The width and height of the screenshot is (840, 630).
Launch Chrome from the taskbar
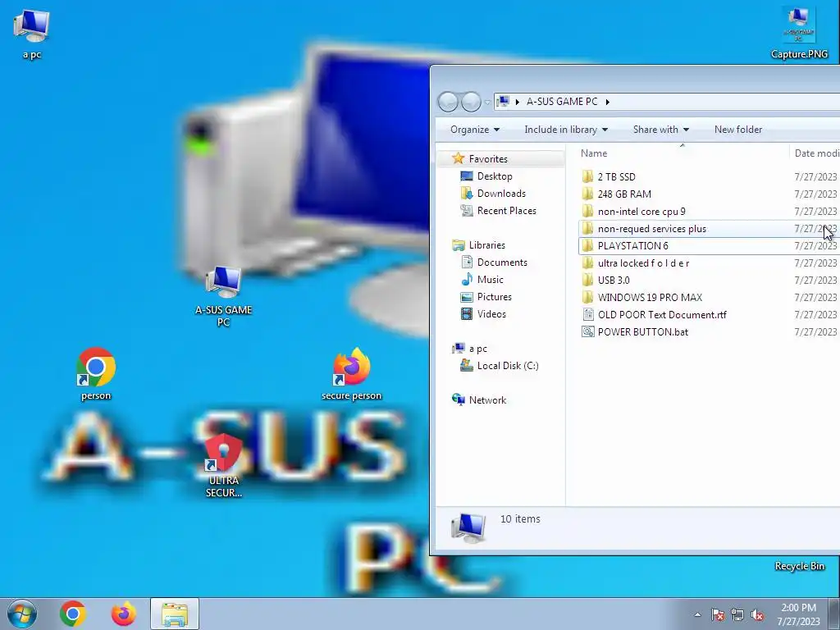click(x=73, y=614)
